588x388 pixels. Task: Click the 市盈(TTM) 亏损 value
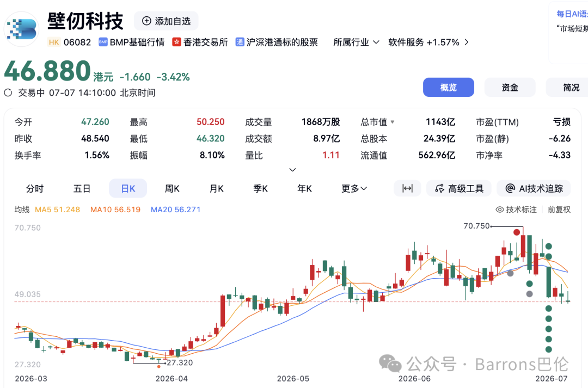click(562, 122)
